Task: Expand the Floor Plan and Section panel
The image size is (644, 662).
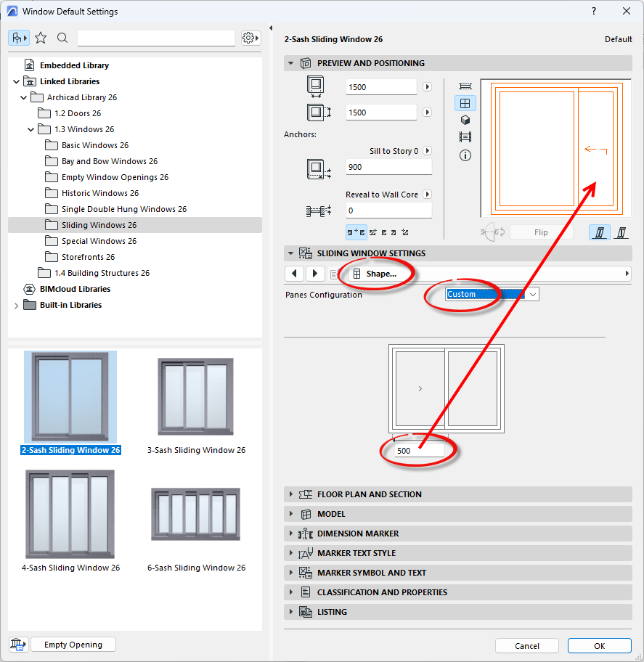Action: [x=290, y=494]
